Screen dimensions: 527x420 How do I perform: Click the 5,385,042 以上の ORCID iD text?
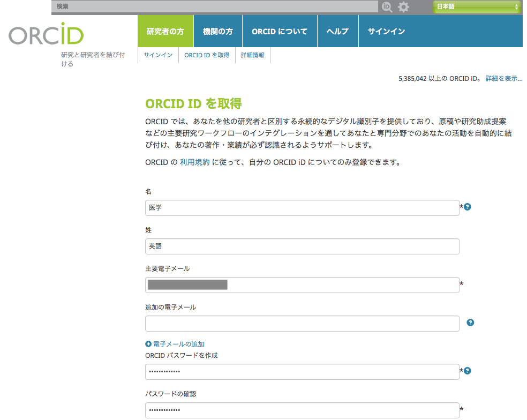440,79
